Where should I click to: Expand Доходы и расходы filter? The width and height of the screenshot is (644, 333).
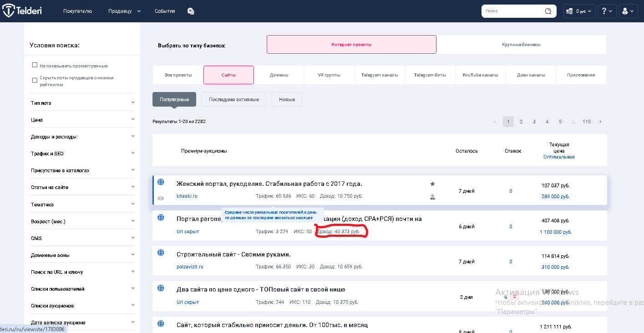coord(82,136)
